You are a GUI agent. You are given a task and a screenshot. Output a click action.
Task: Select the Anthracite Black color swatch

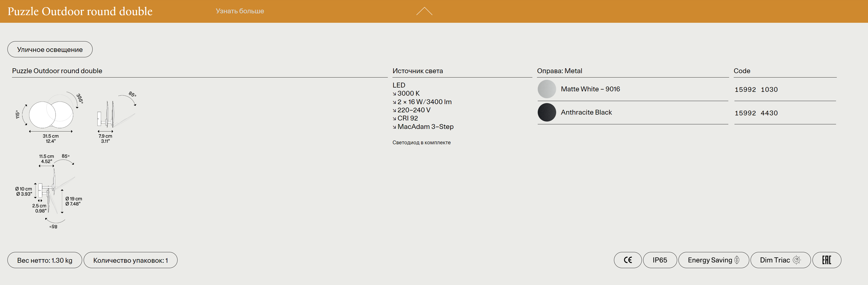point(546,113)
